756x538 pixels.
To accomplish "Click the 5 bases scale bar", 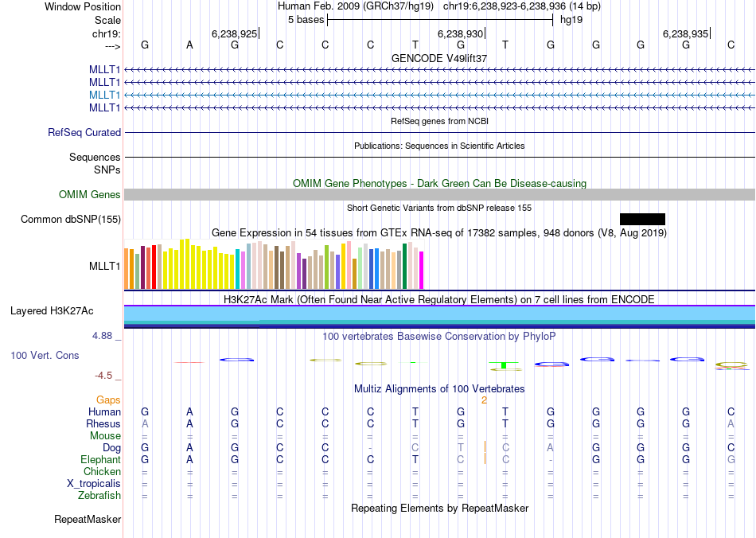I will 439,20.
